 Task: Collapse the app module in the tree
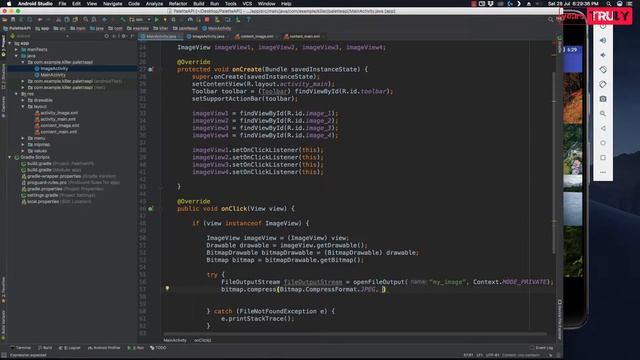pos(10,43)
